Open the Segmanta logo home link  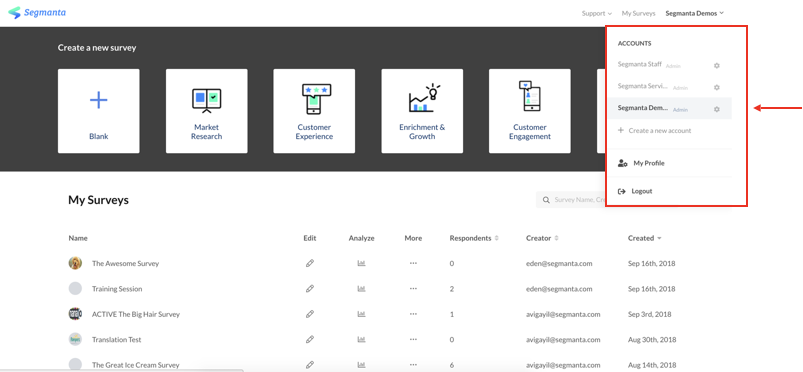(x=37, y=12)
